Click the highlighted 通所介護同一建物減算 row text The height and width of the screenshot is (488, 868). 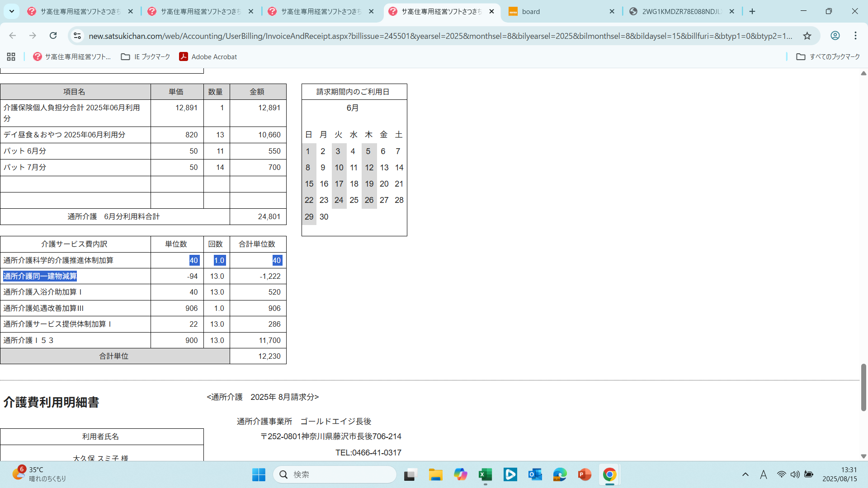[x=40, y=276]
